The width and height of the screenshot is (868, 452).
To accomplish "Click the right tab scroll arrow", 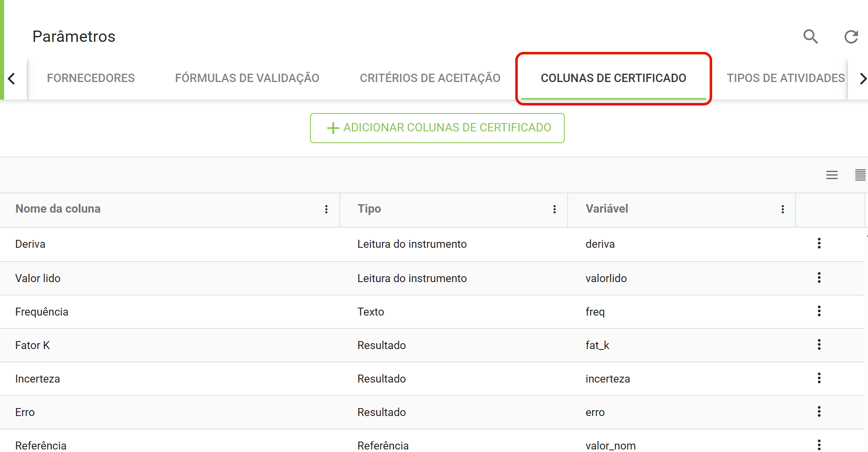I will 863,78.
